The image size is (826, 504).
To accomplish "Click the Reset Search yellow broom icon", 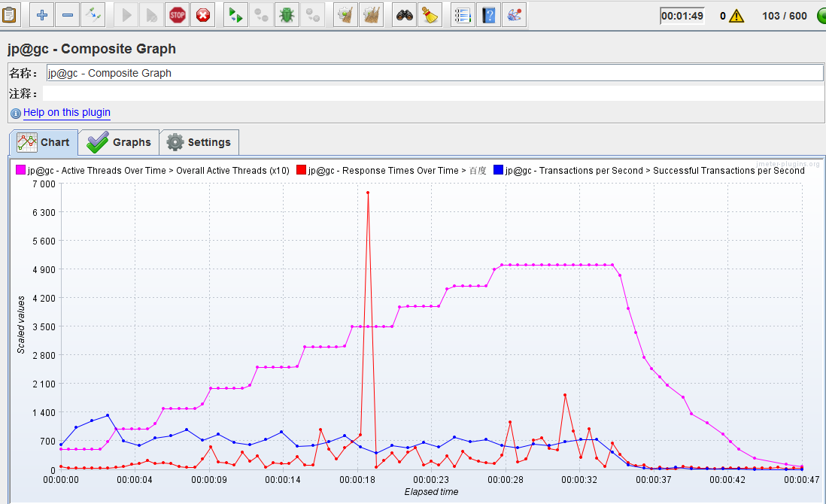I will [x=430, y=15].
